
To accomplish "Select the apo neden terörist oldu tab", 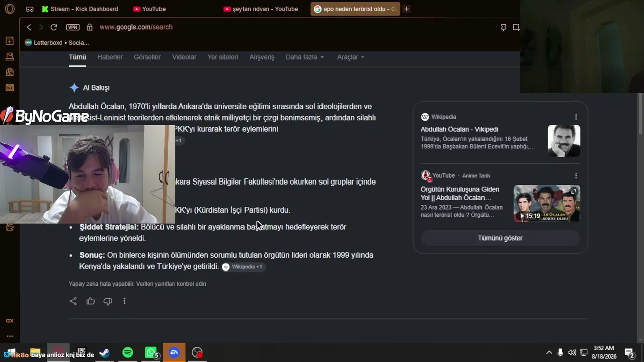I will pyautogui.click(x=355, y=9).
